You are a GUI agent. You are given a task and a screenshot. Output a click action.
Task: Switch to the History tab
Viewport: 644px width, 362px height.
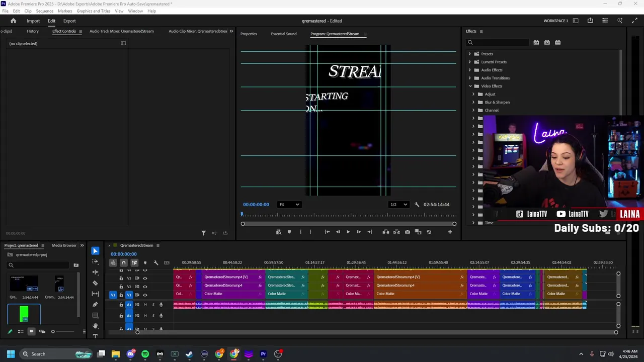click(x=33, y=31)
